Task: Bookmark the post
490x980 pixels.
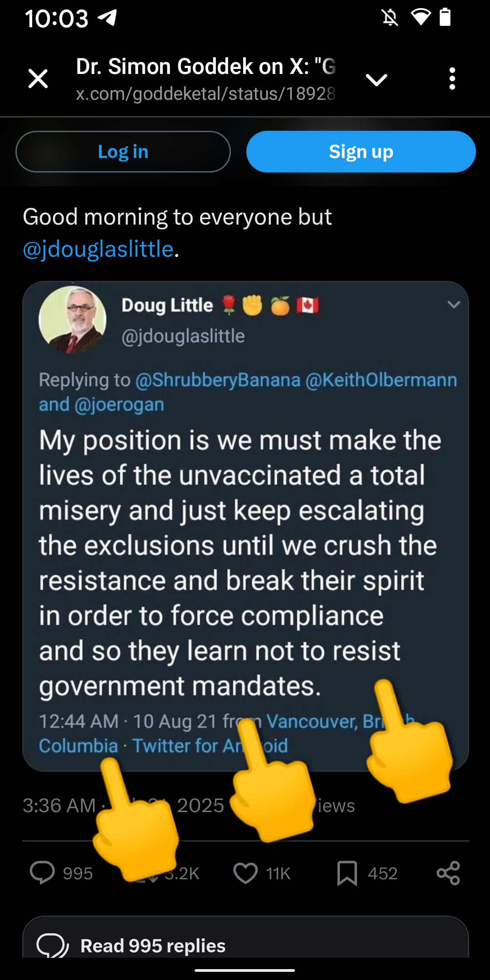Action: pyautogui.click(x=347, y=873)
